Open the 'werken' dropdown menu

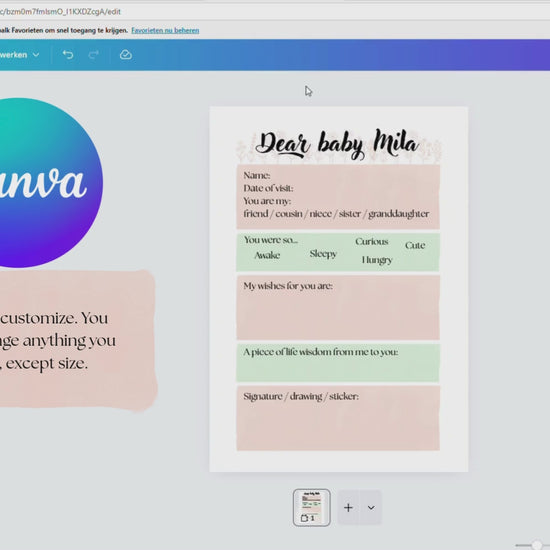19,55
